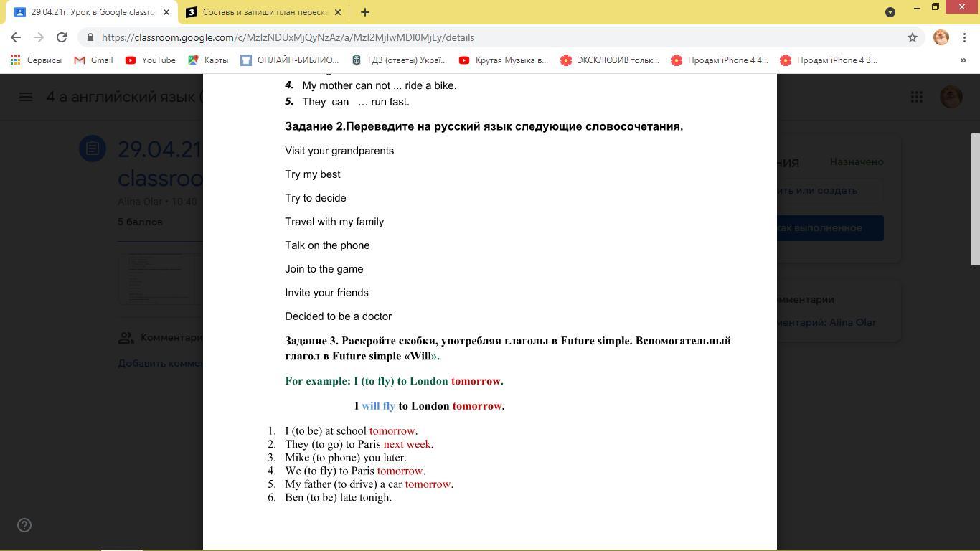Open the Крутая Музыка bookmark
The width and height of the screenshot is (980, 551).
click(504, 60)
